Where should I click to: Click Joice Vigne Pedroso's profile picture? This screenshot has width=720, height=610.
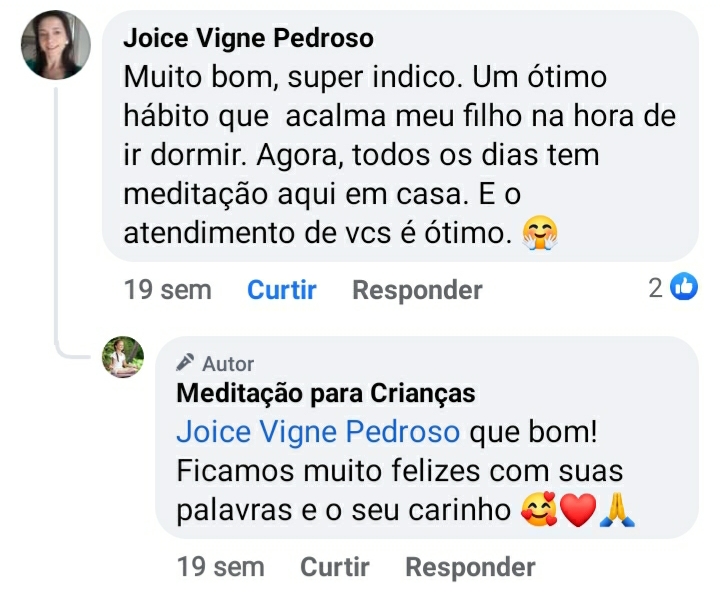(56, 46)
